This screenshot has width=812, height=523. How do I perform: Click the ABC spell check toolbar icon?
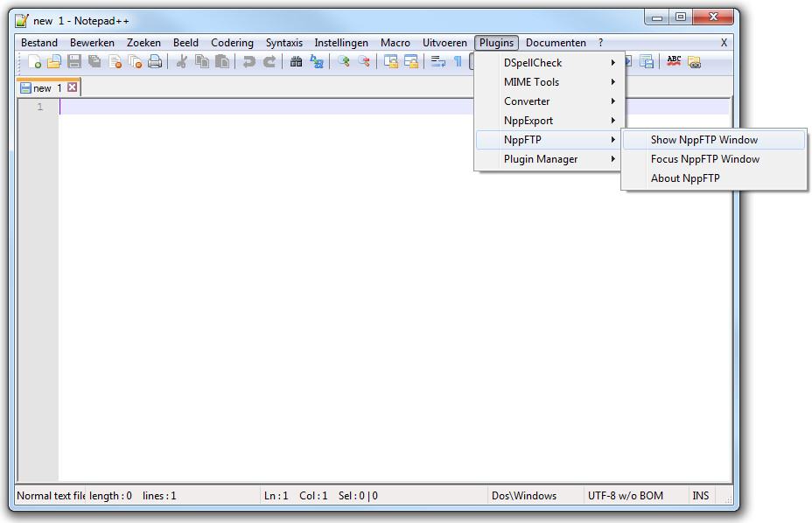674,61
